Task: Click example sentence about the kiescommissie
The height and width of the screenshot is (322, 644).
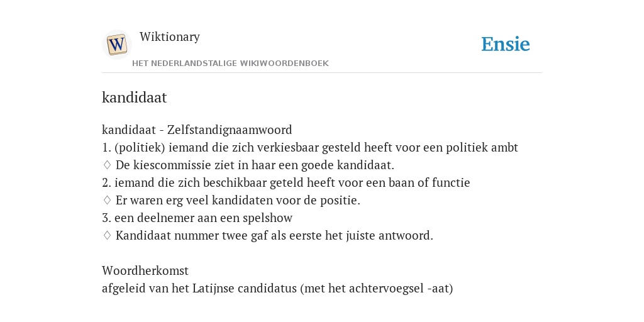Action: (255, 165)
